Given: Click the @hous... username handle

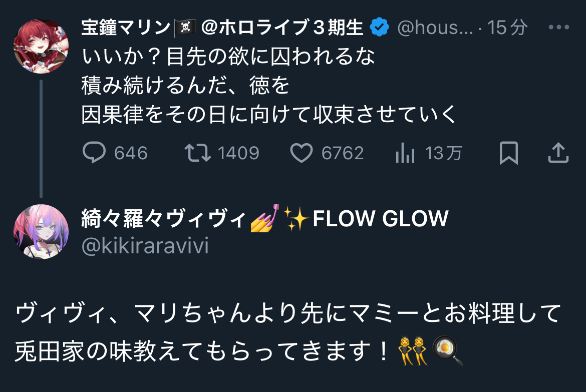Looking at the screenshot, I should [435, 28].
